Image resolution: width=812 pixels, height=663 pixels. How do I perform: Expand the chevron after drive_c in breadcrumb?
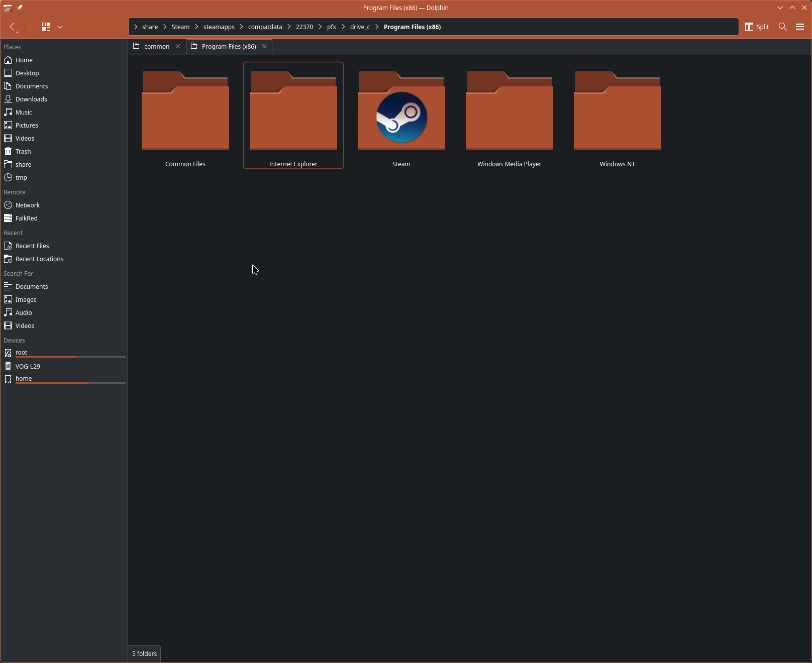click(377, 27)
